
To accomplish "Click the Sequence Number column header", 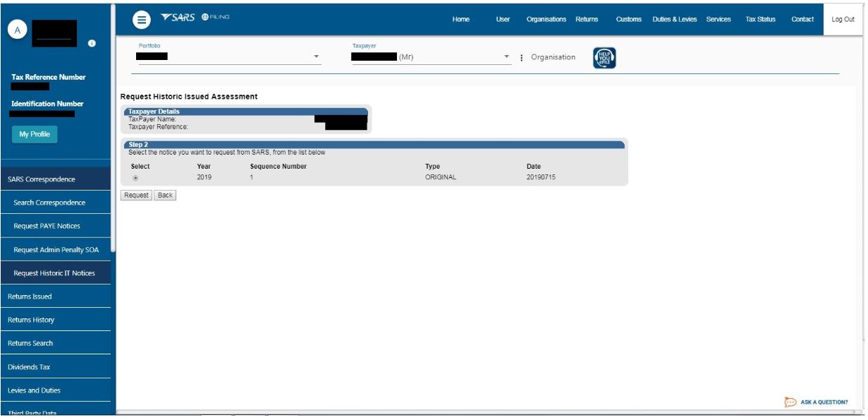I will coord(279,167).
